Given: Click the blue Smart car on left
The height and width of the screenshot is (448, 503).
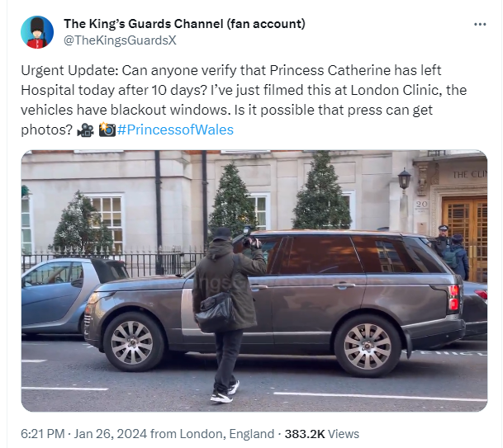Looking at the screenshot, I should click(x=55, y=291).
